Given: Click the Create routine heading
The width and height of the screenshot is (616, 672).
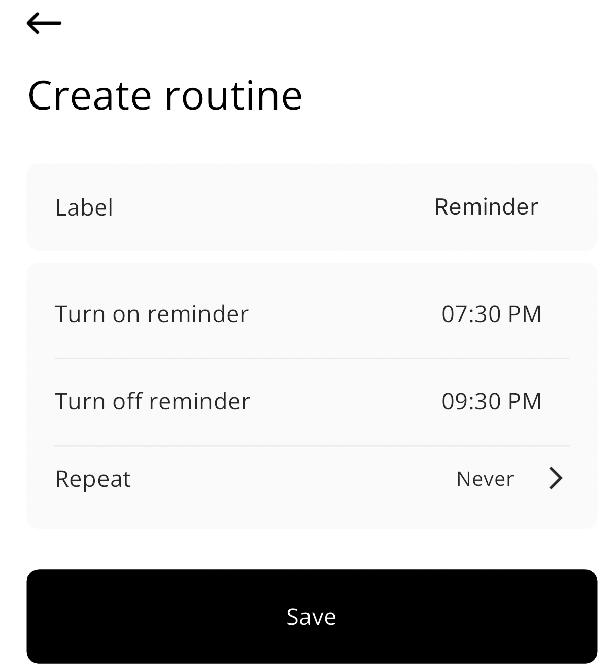Looking at the screenshot, I should [x=165, y=95].
